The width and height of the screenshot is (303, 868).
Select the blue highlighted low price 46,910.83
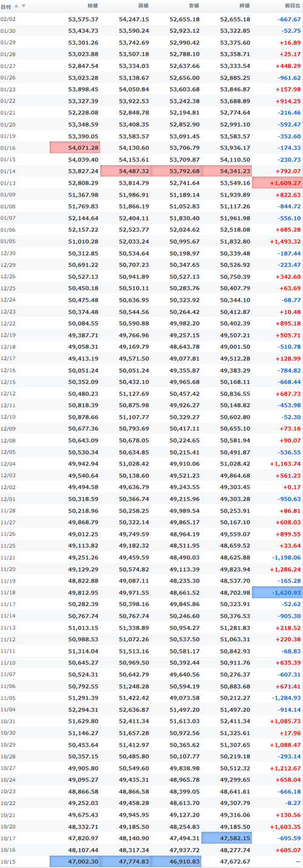[x=176, y=861]
